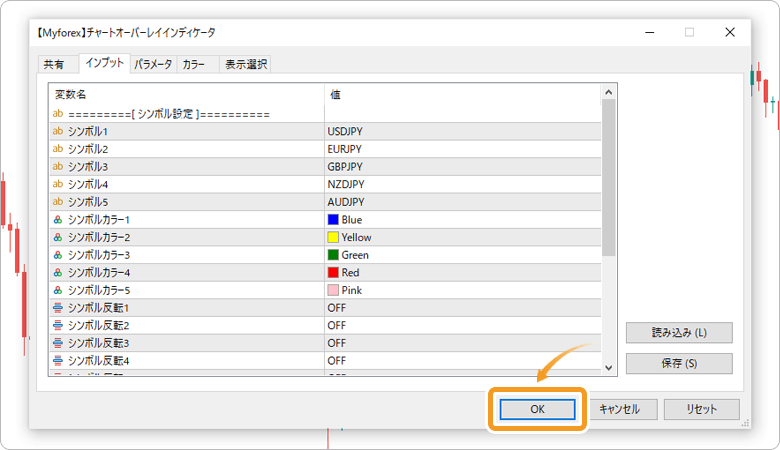780x450 pixels.
Task: Confirm settings with the OK button
Action: pyautogui.click(x=537, y=409)
